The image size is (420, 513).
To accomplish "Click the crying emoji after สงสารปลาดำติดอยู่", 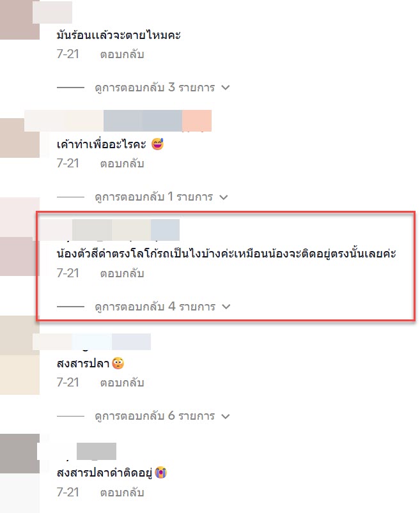I will pos(160,472).
